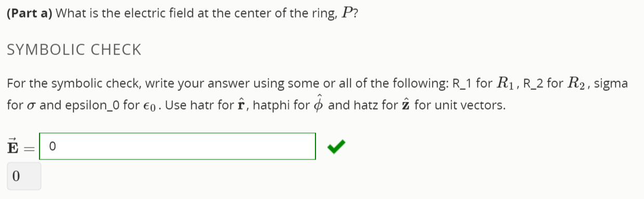
Task: Click the sigma symbol σ in the instructions
Action: 33,107
